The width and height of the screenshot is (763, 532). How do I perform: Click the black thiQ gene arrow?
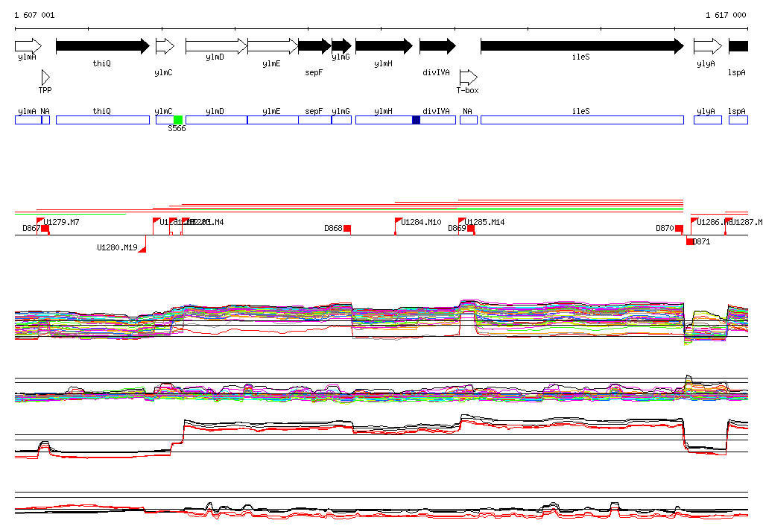[x=103, y=46]
